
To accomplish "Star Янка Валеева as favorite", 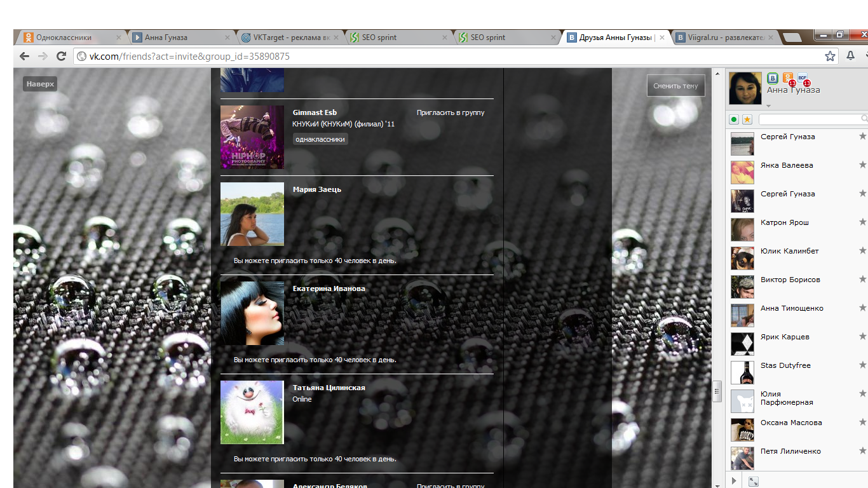I will click(862, 165).
